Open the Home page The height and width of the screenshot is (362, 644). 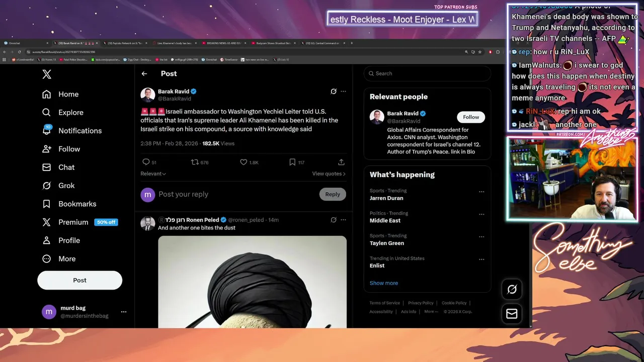tap(60, 94)
